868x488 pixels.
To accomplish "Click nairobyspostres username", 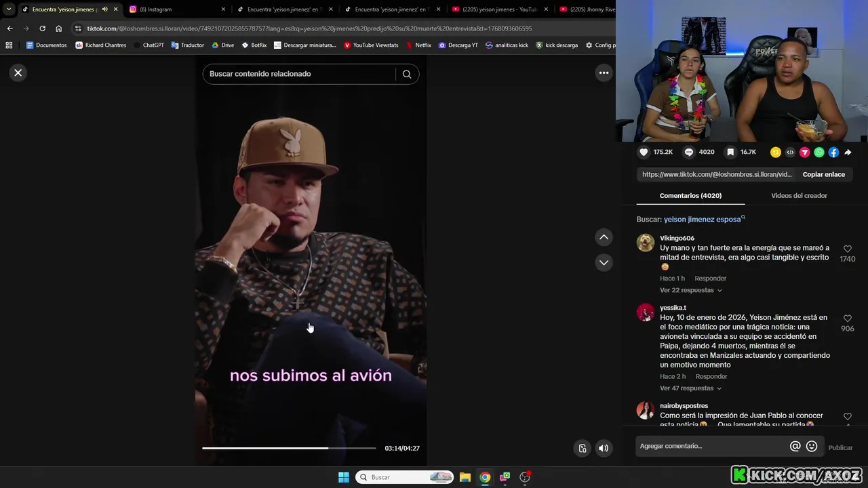I will tap(684, 406).
